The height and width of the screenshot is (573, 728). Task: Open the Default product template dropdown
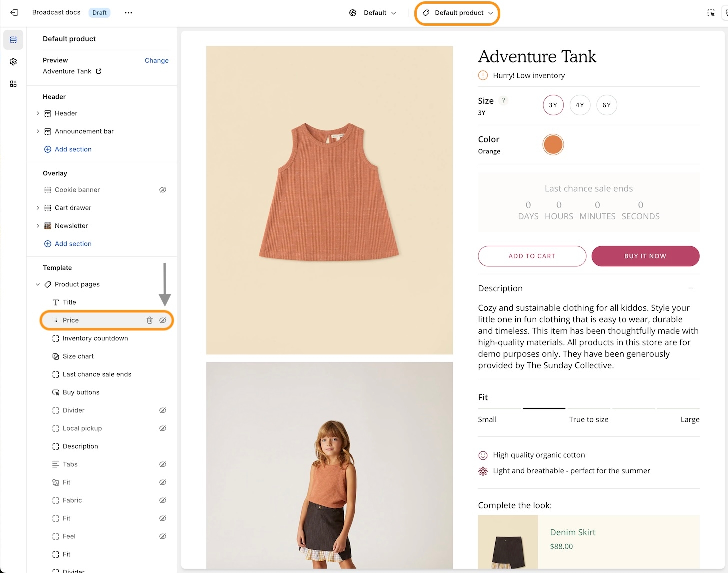point(457,13)
